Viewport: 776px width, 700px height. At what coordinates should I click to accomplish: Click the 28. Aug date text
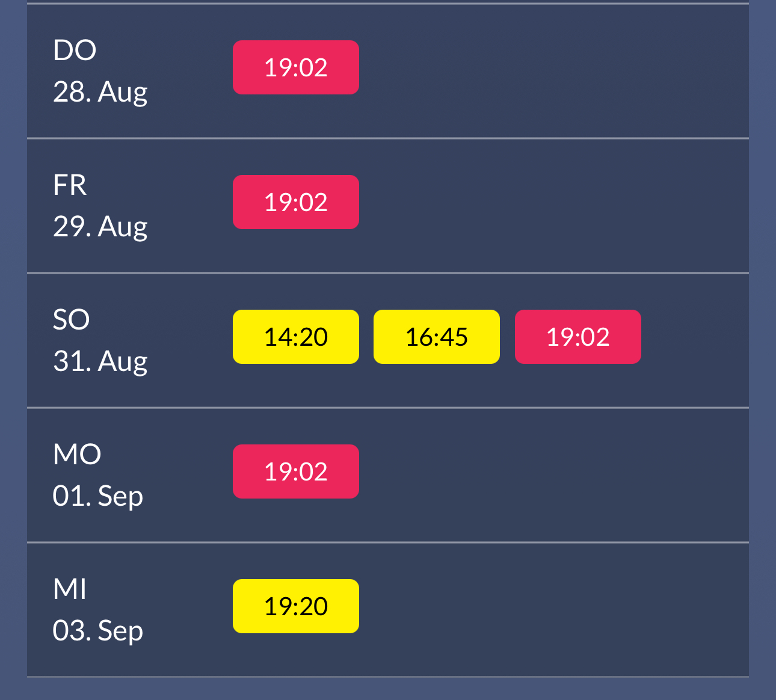point(100,92)
